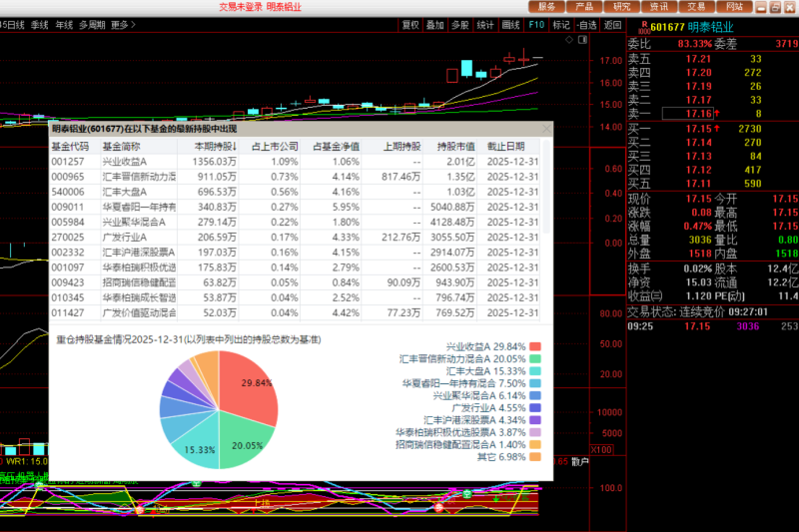Sort by 占上市公司 column header
Screen dimensions: 799x532
coord(270,147)
